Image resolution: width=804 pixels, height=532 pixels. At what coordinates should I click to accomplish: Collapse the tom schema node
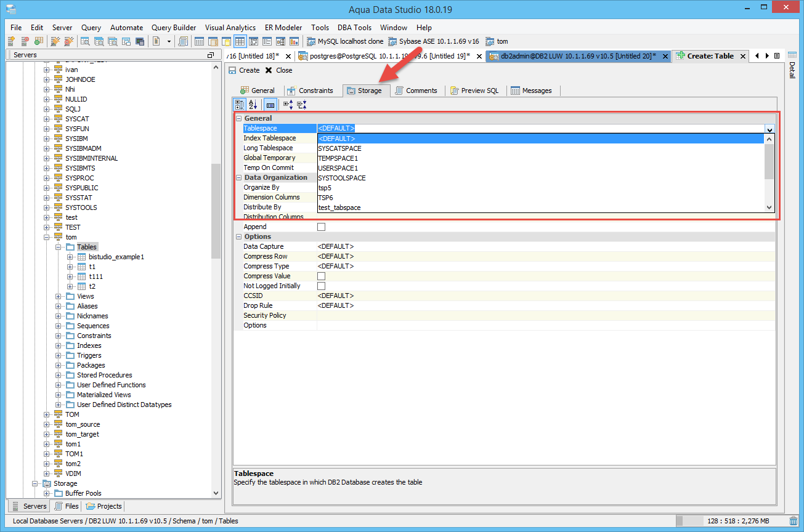47,237
